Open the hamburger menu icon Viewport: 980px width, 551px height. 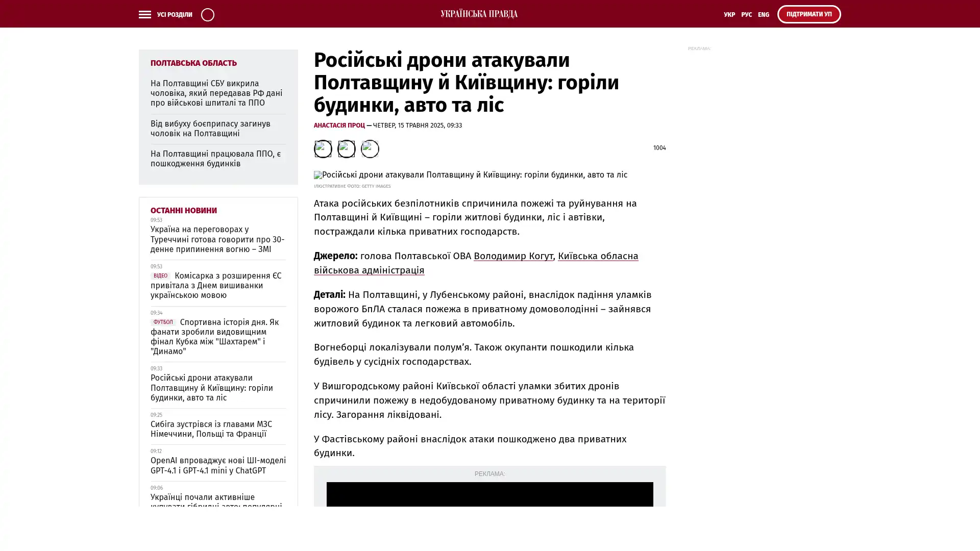coord(144,15)
